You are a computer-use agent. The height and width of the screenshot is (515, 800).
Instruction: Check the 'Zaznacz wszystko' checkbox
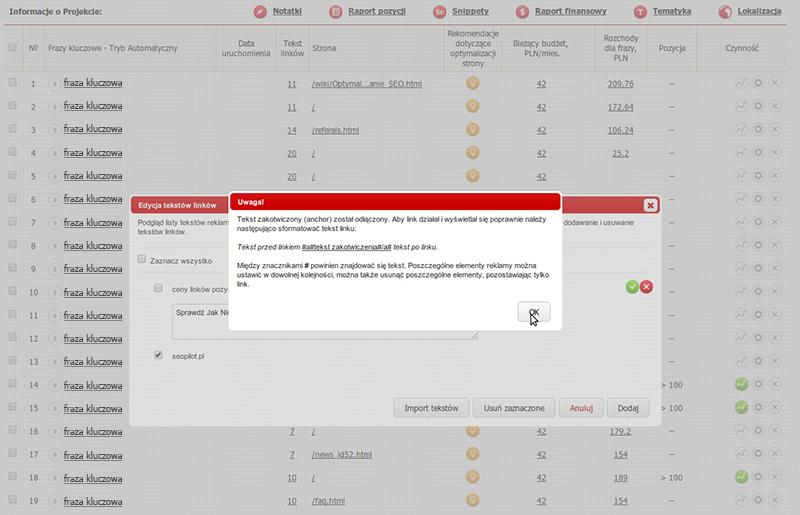[142, 260]
